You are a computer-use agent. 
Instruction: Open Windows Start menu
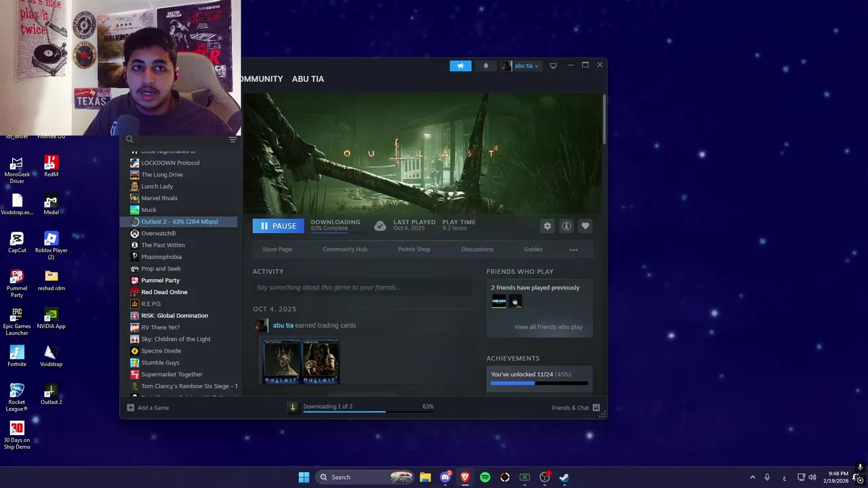tap(304, 477)
